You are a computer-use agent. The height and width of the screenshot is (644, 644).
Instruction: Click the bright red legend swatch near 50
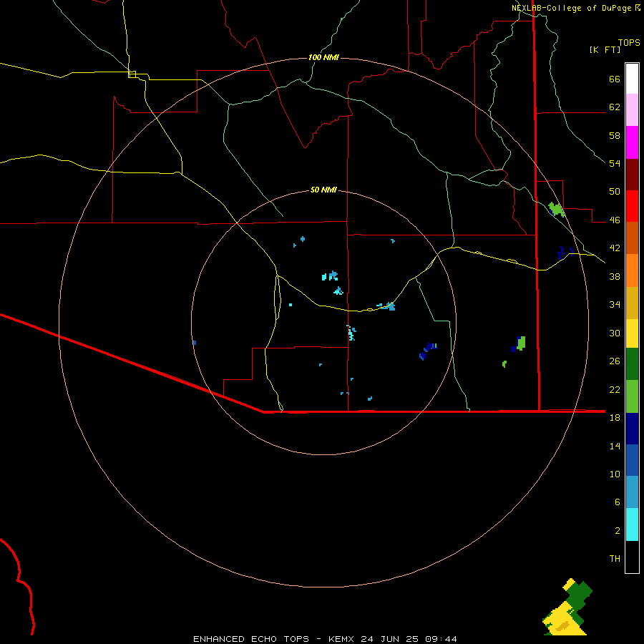tap(632, 206)
